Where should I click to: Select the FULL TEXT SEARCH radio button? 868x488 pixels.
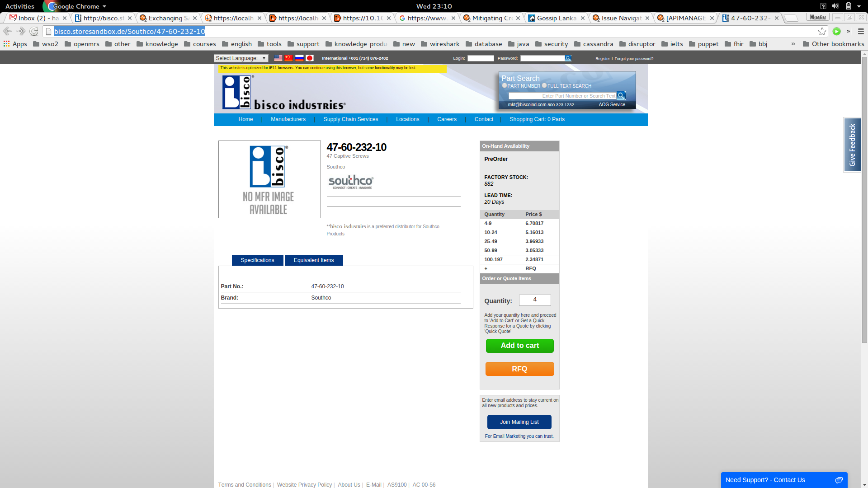pos(544,85)
